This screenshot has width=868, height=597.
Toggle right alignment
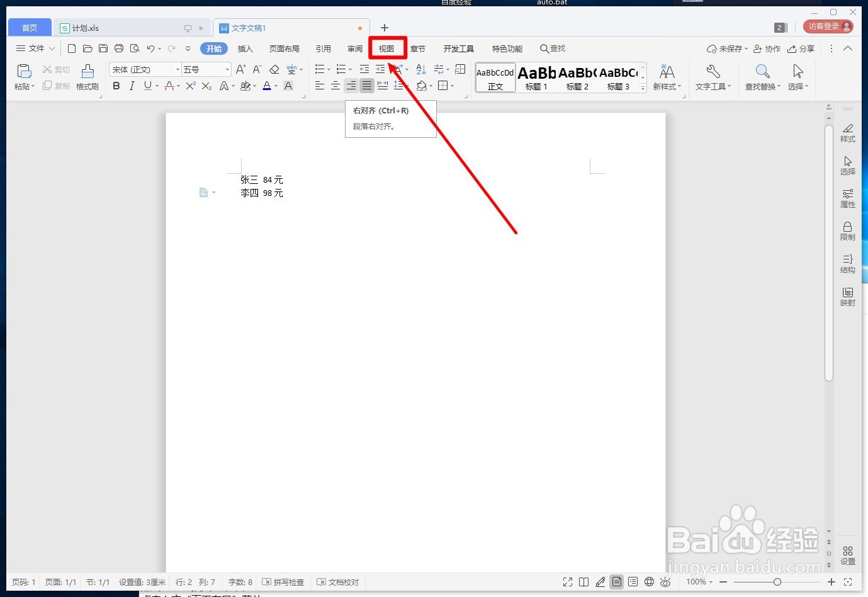pyautogui.click(x=351, y=86)
